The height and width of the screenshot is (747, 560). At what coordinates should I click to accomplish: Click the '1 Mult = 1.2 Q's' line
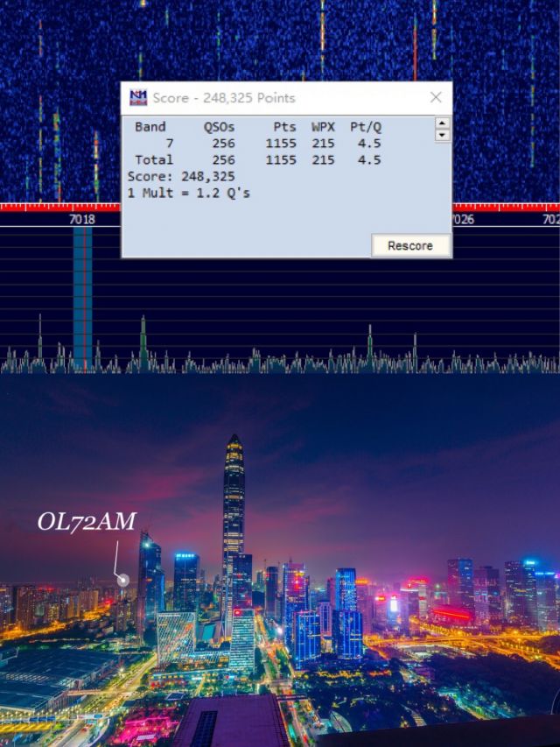pyautogui.click(x=189, y=193)
